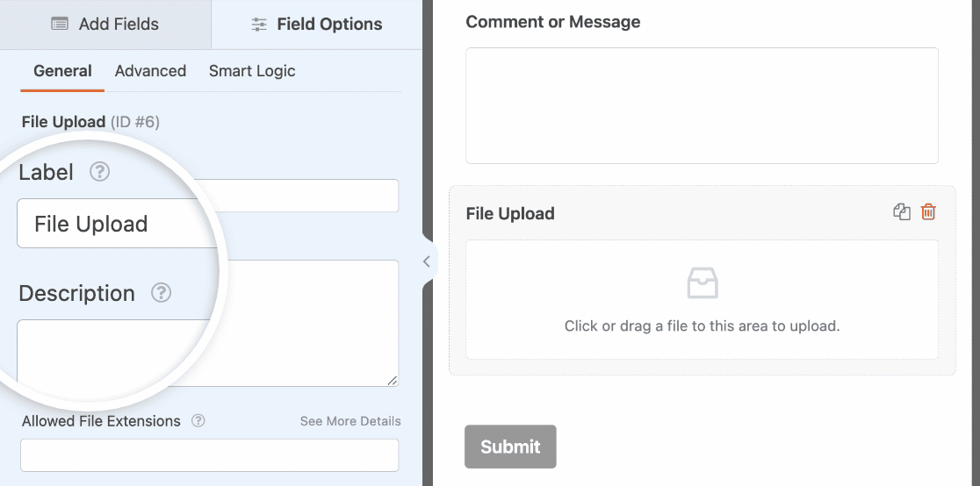Click the Allowed File Extensions input
Image resolution: width=980 pixels, height=486 pixels.
point(209,454)
